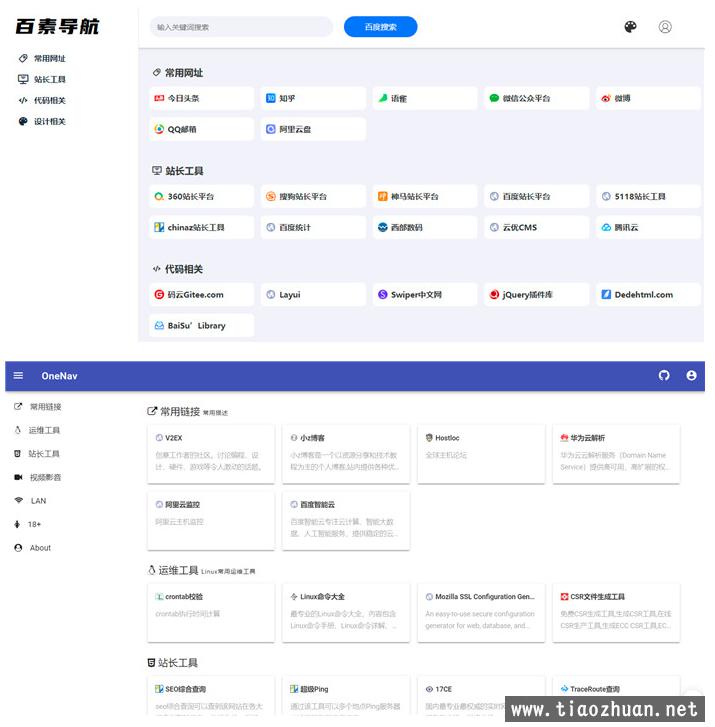Select About in OneNav sidebar
The width and height of the screenshot is (715, 727).
[x=32, y=548]
